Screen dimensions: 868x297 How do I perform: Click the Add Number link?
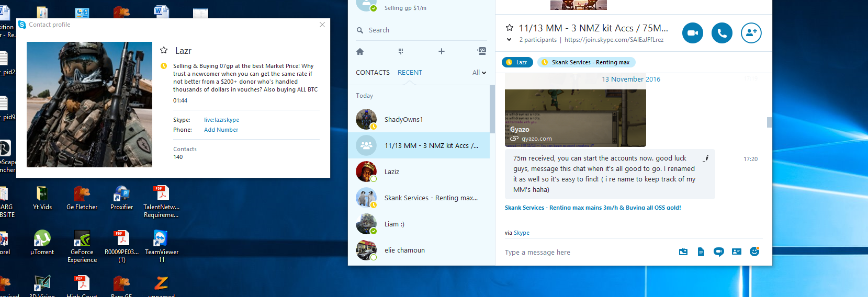point(221,130)
